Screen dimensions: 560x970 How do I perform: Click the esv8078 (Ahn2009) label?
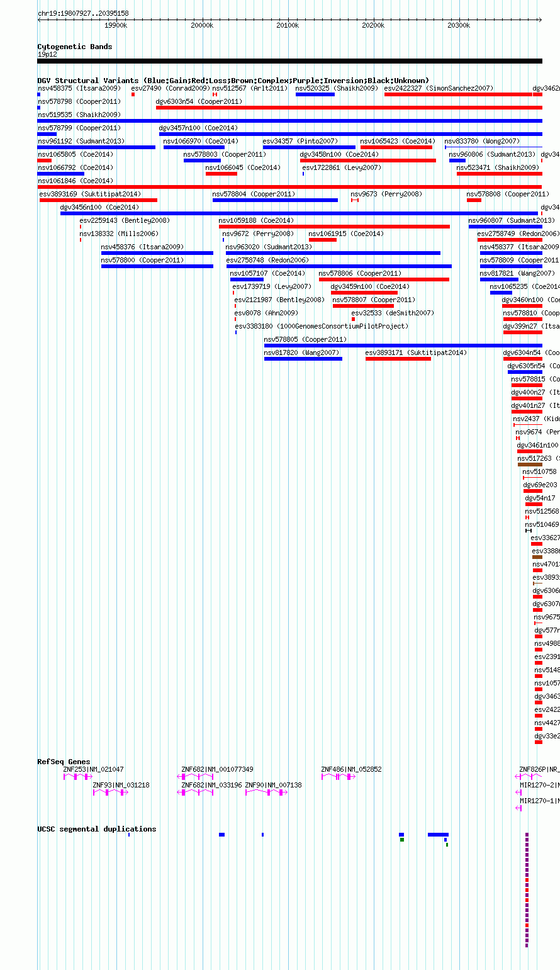click(266, 313)
